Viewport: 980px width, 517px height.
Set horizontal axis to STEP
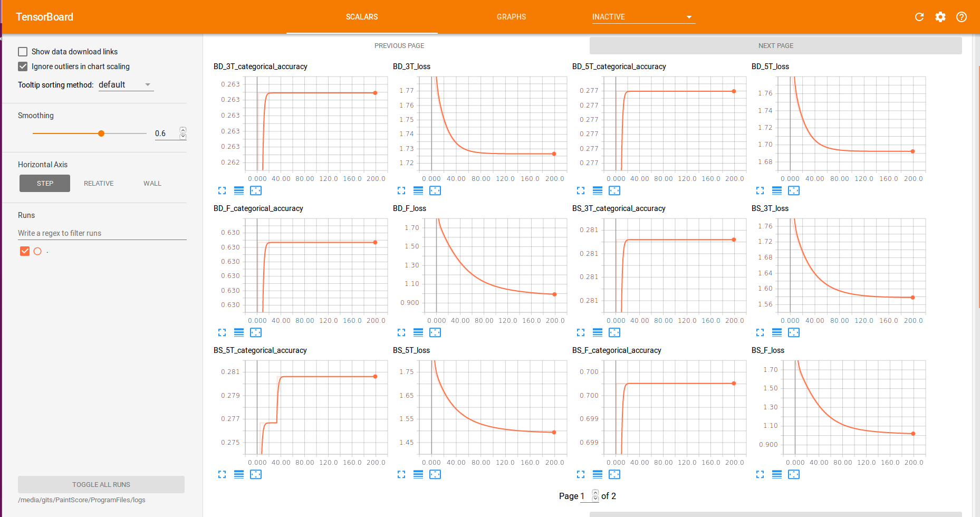click(45, 184)
